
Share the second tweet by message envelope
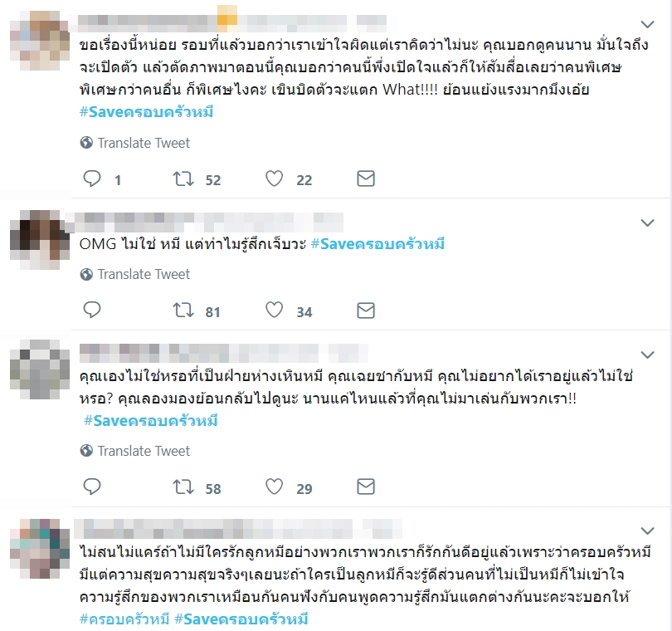tap(366, 311)
